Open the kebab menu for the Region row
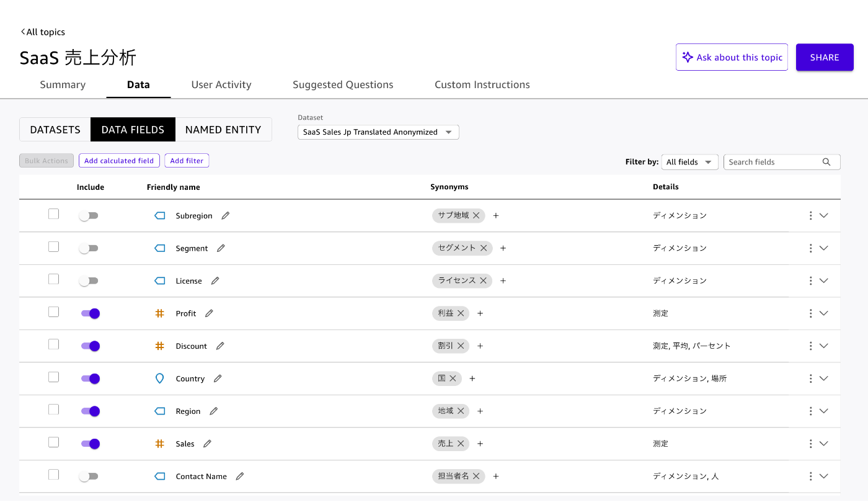 pos(810,411)
